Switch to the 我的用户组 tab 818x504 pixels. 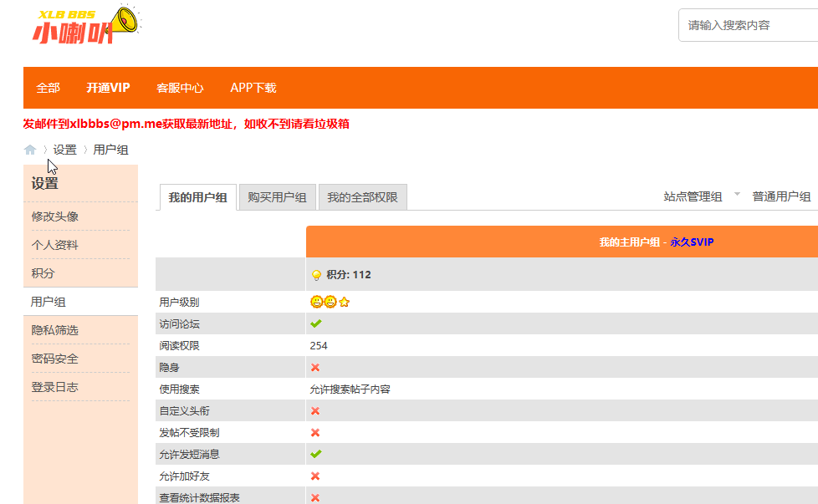[x=197, y=197]
